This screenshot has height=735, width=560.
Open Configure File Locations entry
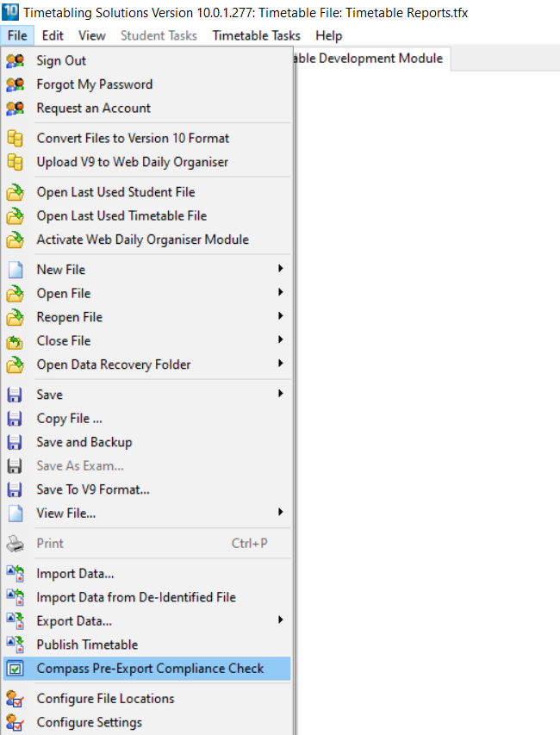(146, 699)
